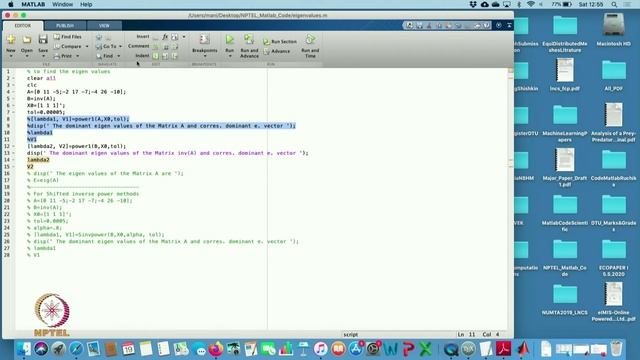Click the editor vertical scrollbar
The width and height of the screenshot is (640, 360).
510,198
